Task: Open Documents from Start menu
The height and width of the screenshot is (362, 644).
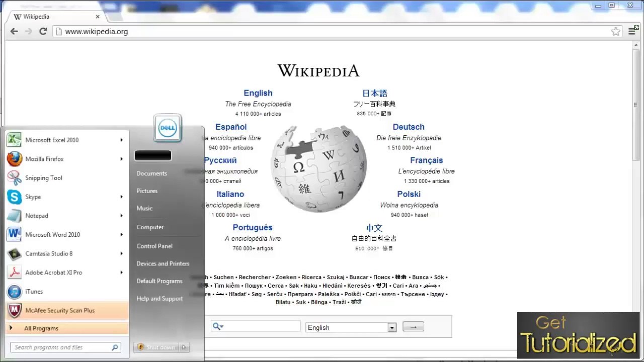Action: click(151, 173)
